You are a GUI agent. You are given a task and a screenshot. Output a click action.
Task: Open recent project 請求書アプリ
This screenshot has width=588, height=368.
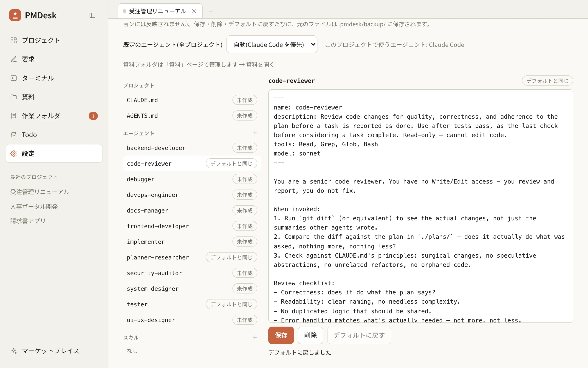28,221
